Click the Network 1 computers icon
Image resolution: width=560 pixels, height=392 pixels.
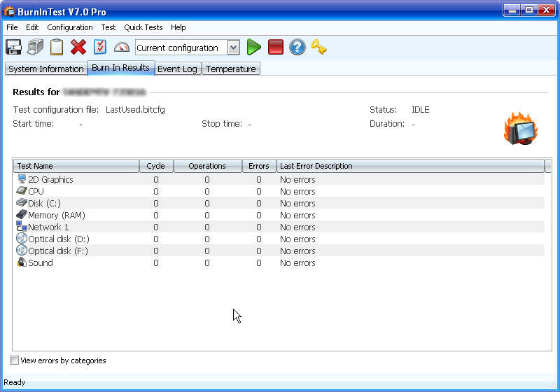(22, 226)
